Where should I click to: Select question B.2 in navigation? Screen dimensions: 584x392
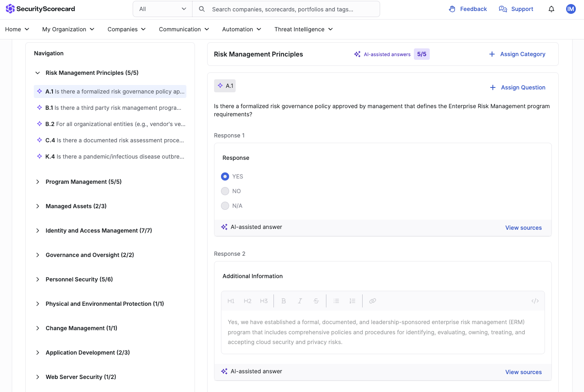[110, 124]
